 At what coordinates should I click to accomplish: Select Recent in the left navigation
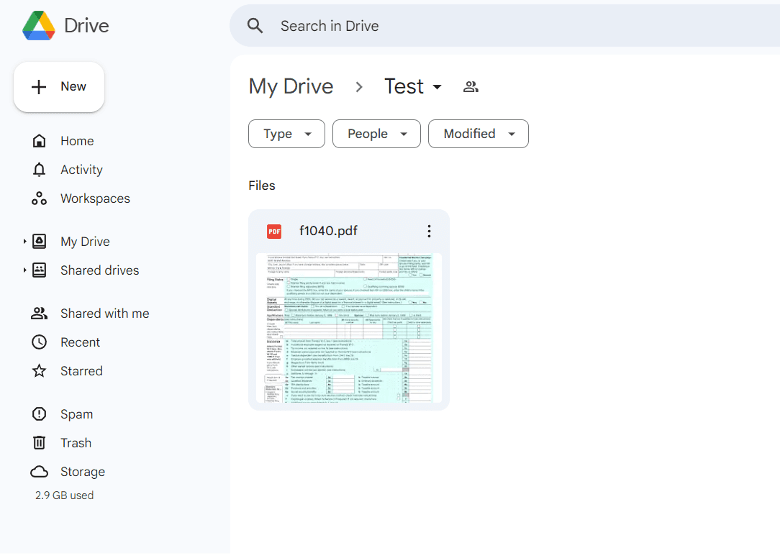[x=80, y=342]
